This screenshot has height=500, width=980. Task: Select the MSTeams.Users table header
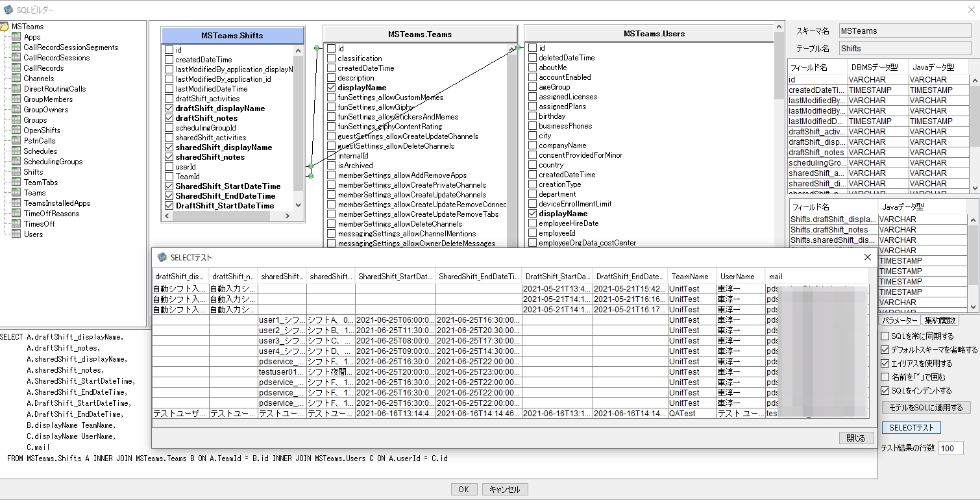(654, 33)
